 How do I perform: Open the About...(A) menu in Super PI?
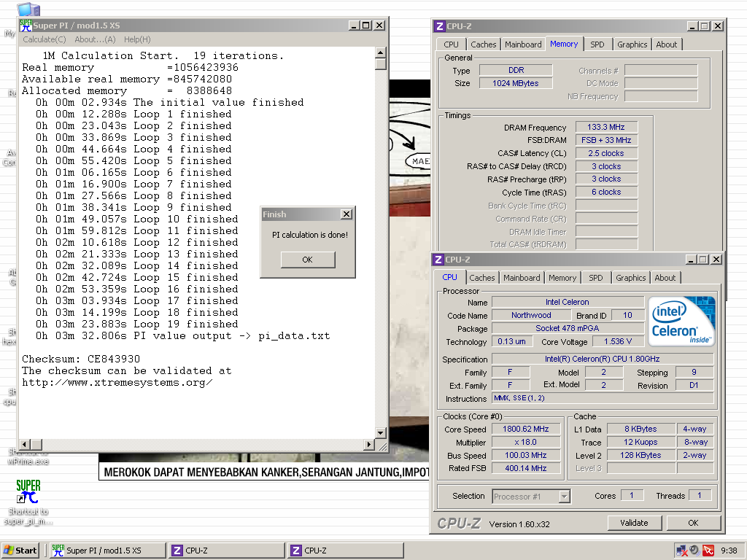click(x=95, y=39)
